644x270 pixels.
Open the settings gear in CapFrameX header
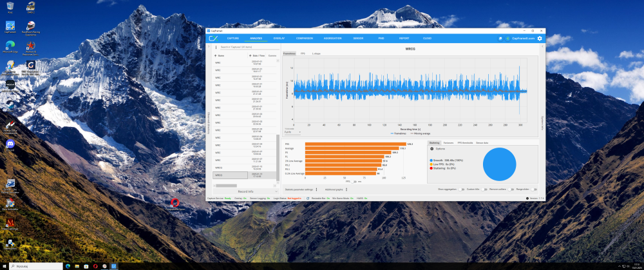tap(540, 38)
